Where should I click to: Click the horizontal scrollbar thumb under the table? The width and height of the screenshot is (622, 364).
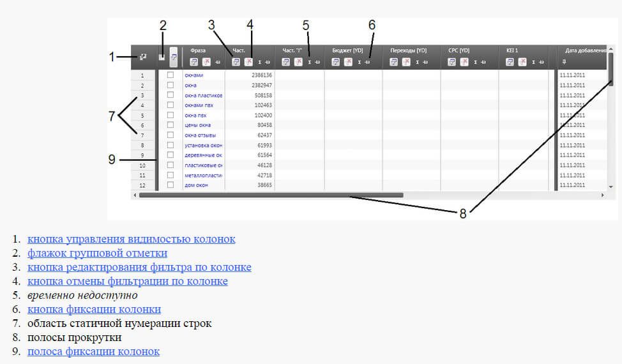pyautogui.click(x=271, y=195)
